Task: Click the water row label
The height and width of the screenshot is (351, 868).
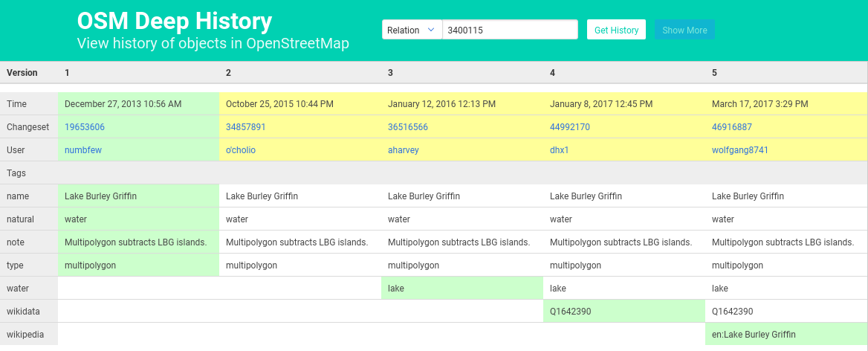Action: tap(16, 289)
